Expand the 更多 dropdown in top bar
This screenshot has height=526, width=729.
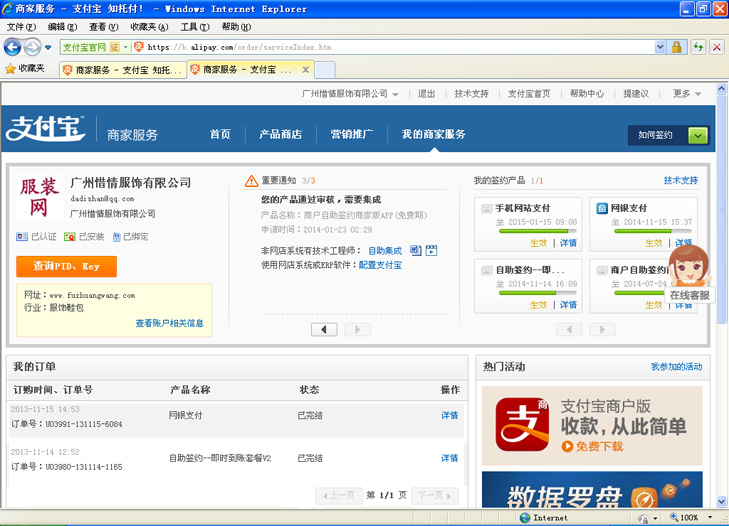[x=687, y=94]
